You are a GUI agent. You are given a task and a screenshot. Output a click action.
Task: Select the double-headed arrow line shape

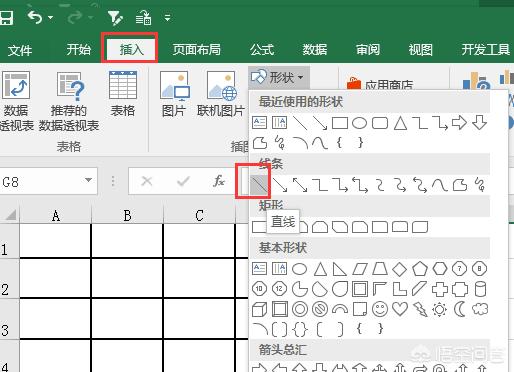click(300, 185)
